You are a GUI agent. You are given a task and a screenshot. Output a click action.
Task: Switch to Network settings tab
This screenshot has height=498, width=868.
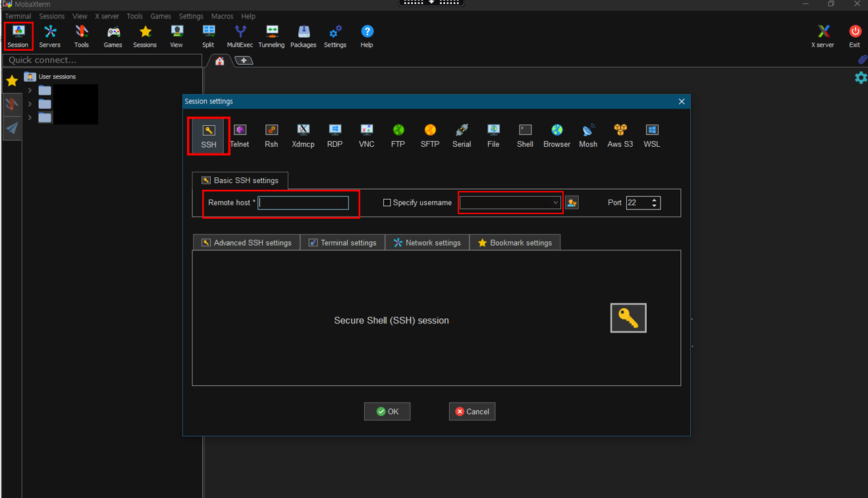tap(427, 242)
